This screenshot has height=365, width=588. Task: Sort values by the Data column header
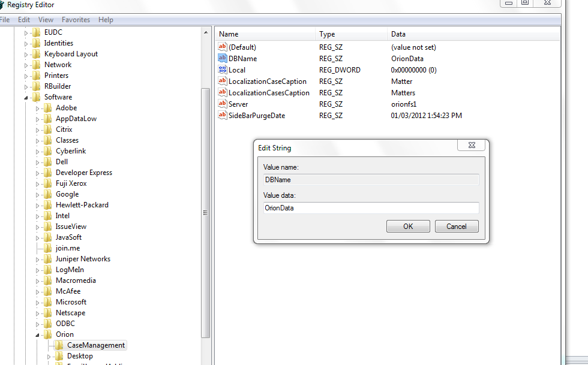(x=473, y=34)
